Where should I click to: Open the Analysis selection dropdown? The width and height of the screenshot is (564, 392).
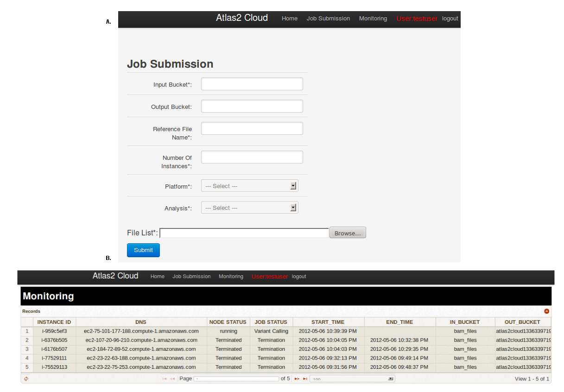(x=249, y=208)
